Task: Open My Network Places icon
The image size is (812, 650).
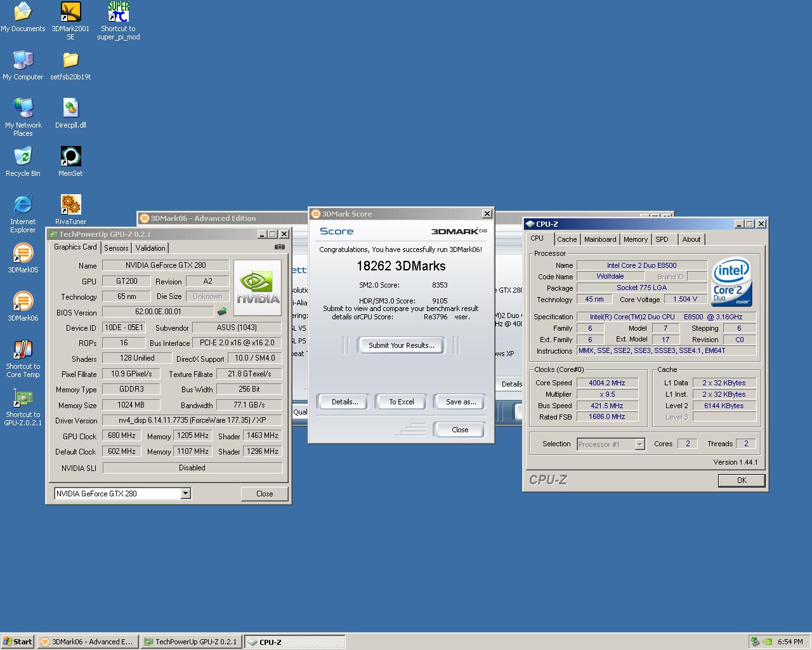Action: [23, 117]
